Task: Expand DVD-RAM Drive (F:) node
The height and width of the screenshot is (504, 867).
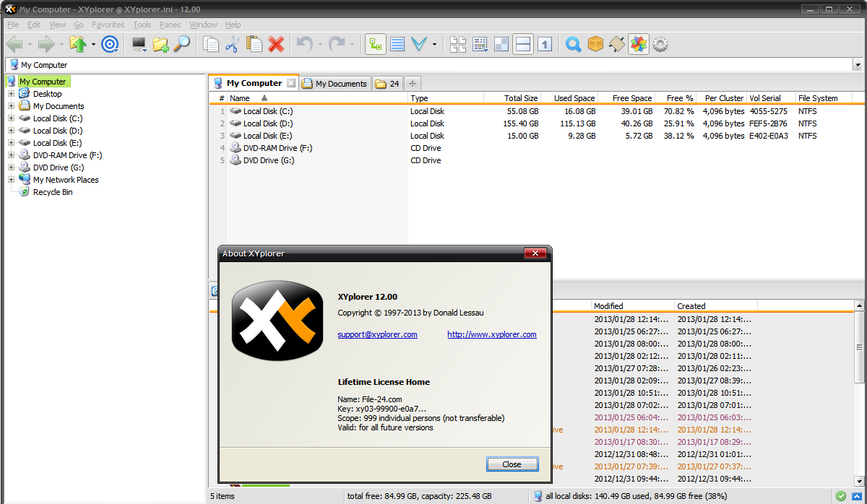Action: pos(11,155)
